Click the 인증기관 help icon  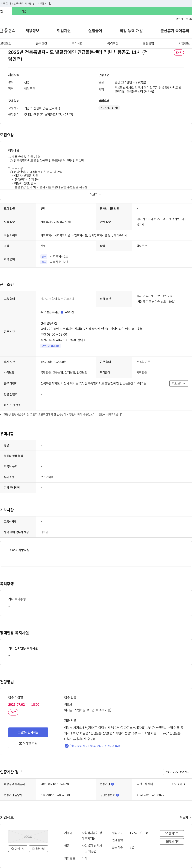click(112, 784)
